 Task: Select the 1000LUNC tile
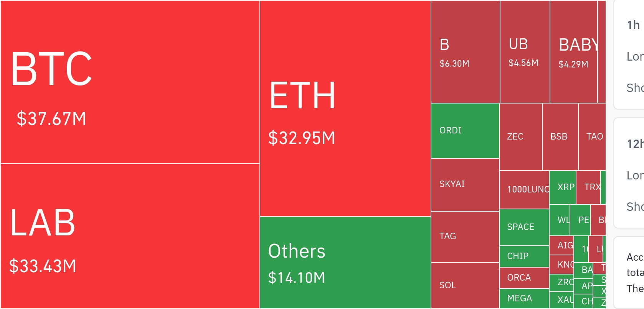(524, 190)
